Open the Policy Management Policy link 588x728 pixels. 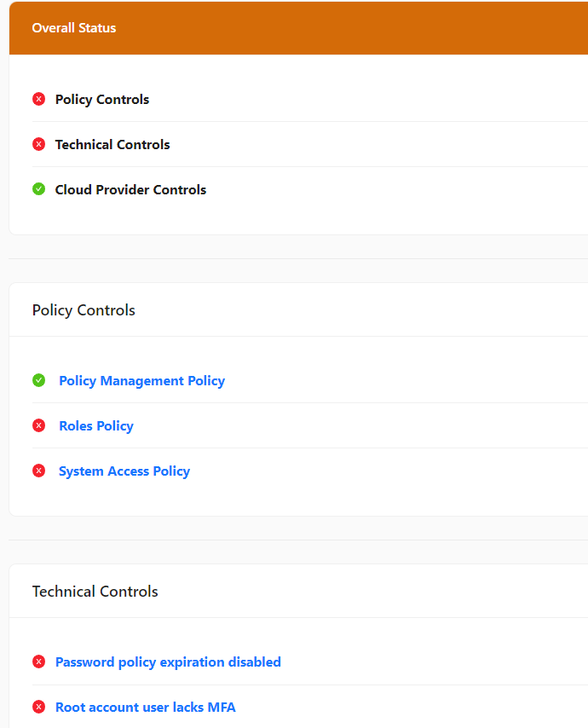pos(141,381)
